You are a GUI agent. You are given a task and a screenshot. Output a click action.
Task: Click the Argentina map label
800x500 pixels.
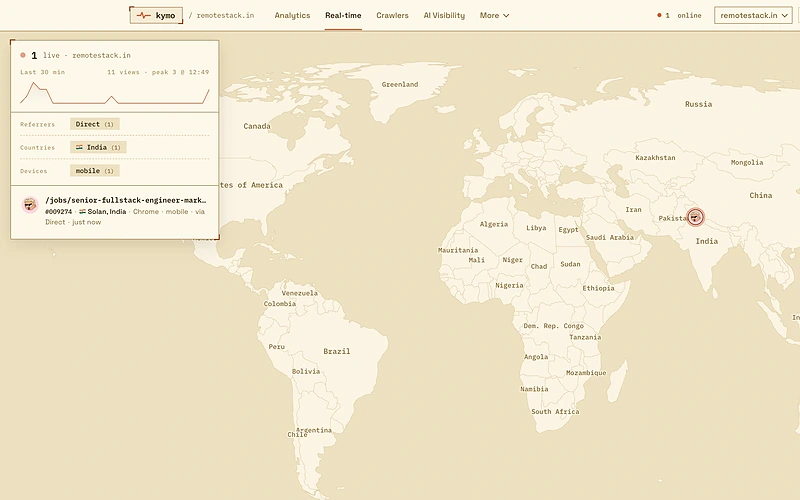tap(314, 430)
